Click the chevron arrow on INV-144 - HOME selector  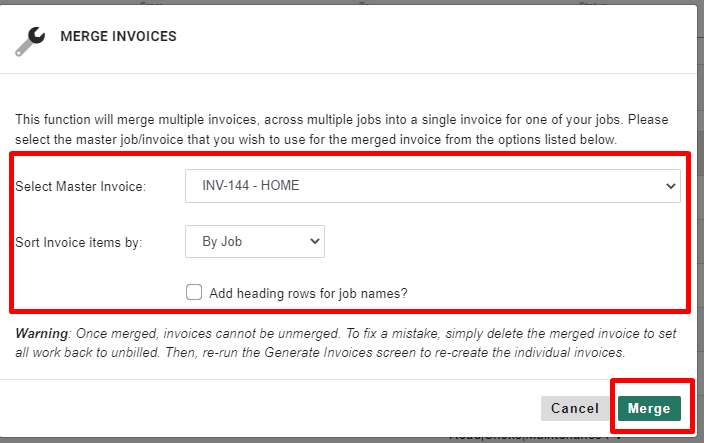(x=671, y=186)
